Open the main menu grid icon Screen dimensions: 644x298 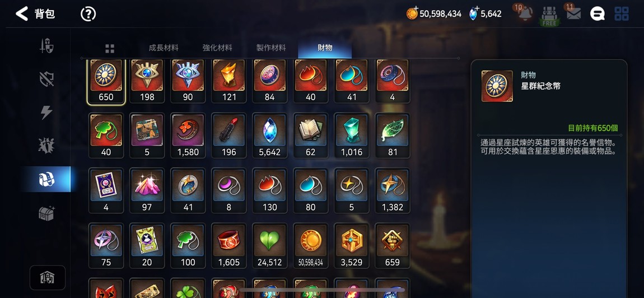tap(622, 14)
